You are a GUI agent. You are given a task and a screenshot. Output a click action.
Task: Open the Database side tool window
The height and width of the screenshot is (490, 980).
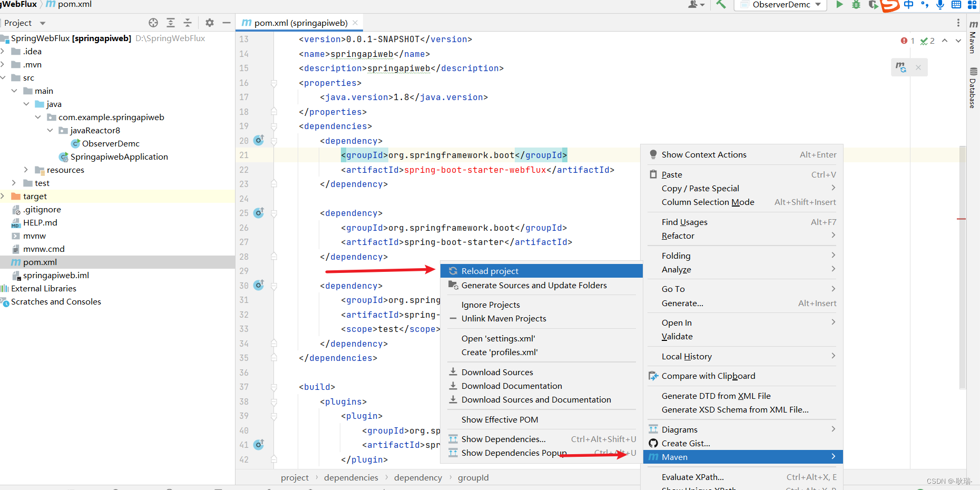pyautogui.click(x=973, y=87)
